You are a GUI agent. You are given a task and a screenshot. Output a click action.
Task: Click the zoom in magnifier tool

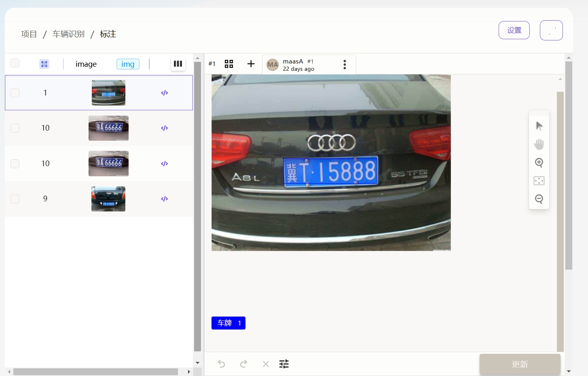(x=539, y=163)
